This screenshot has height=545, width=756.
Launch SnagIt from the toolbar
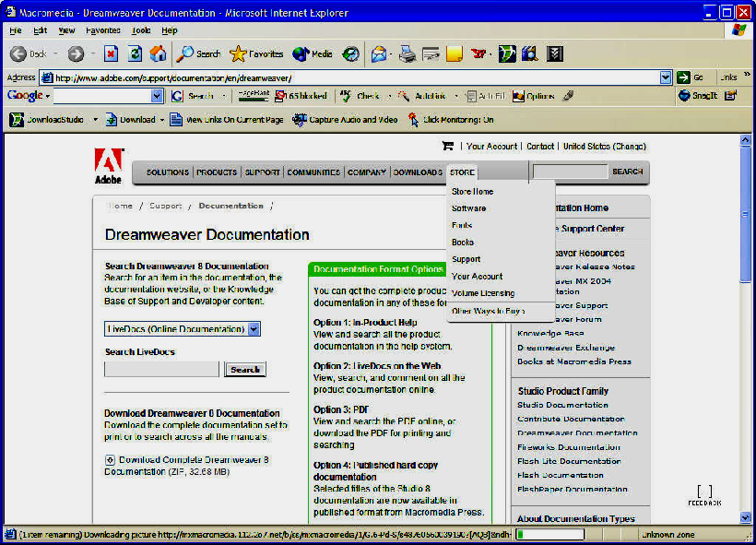point(698,96)
